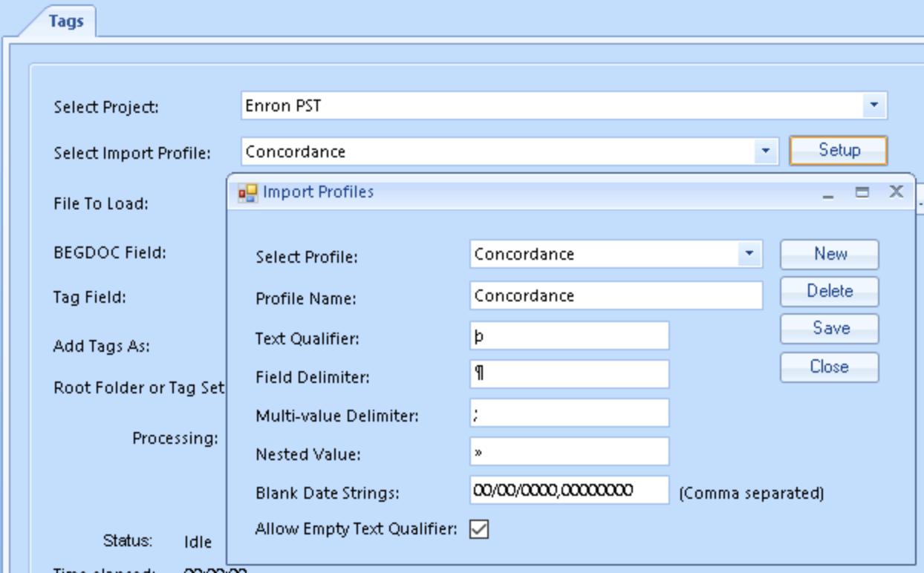Click the "Idle" status value

coord(198,542)
